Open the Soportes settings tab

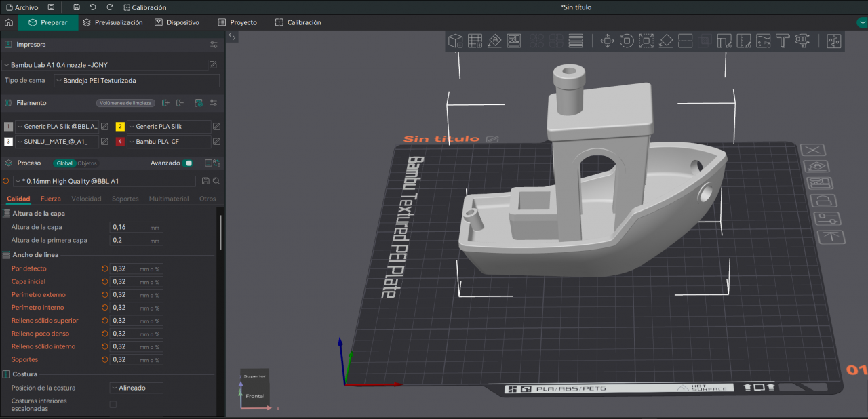pyautogui.click(x=125, y=199)
